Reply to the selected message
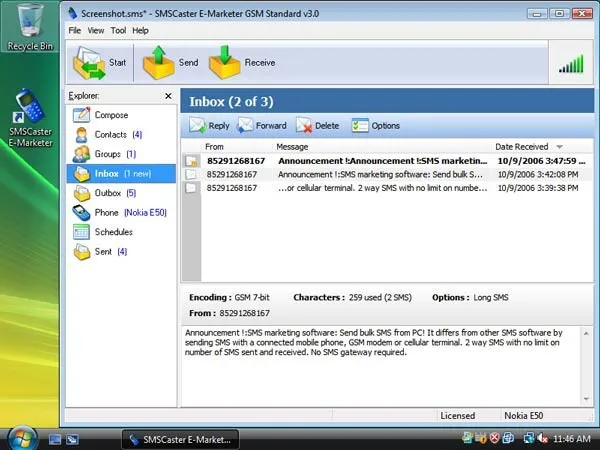This screenshot has height=450, width=600. pos(209,126)
